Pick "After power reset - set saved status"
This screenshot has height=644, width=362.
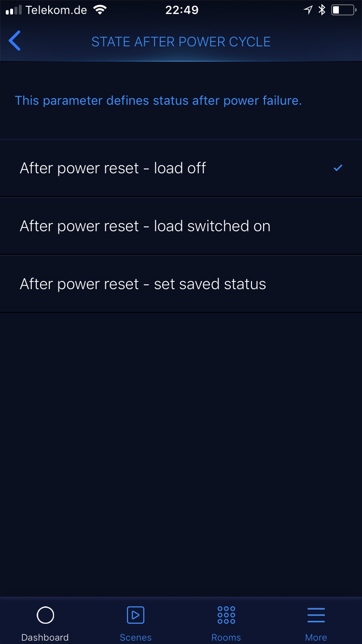coord(143,284)
